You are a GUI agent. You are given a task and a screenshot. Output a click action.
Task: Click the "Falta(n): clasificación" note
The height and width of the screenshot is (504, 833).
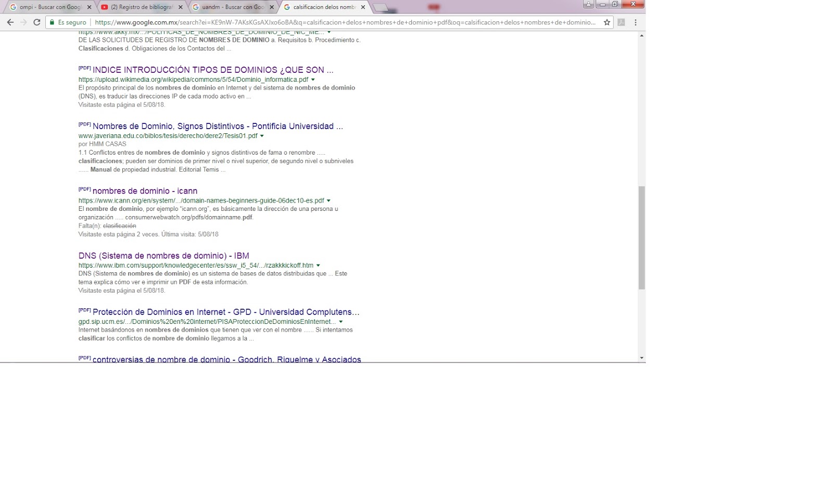coord(107,226)
